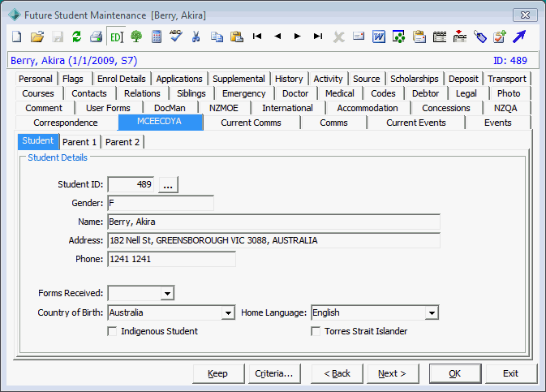Open the Criteria... button

[274, 373]
